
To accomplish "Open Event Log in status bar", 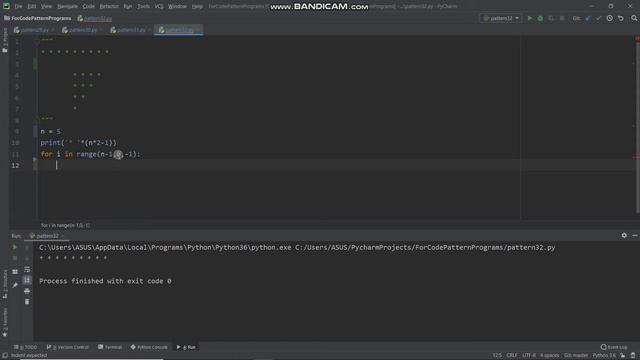I will 614,347.
